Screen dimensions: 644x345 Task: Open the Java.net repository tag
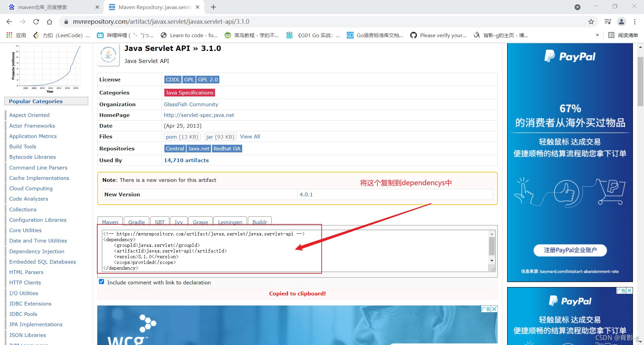[x=199, y=149]
